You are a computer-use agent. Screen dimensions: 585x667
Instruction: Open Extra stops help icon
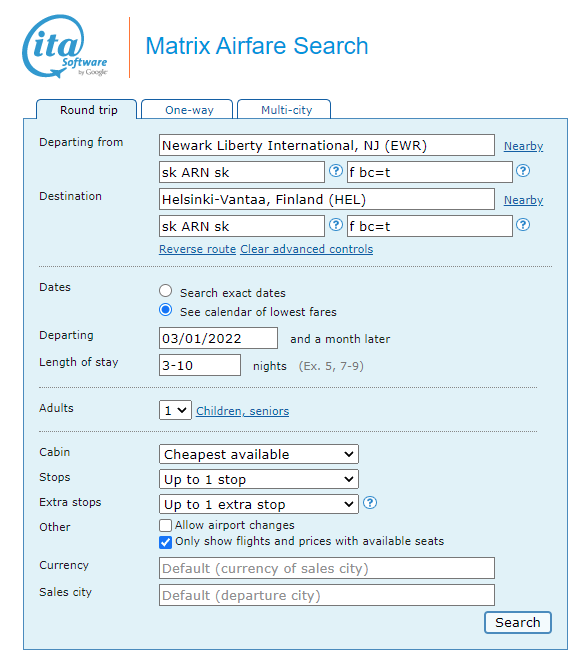point(370,503)
